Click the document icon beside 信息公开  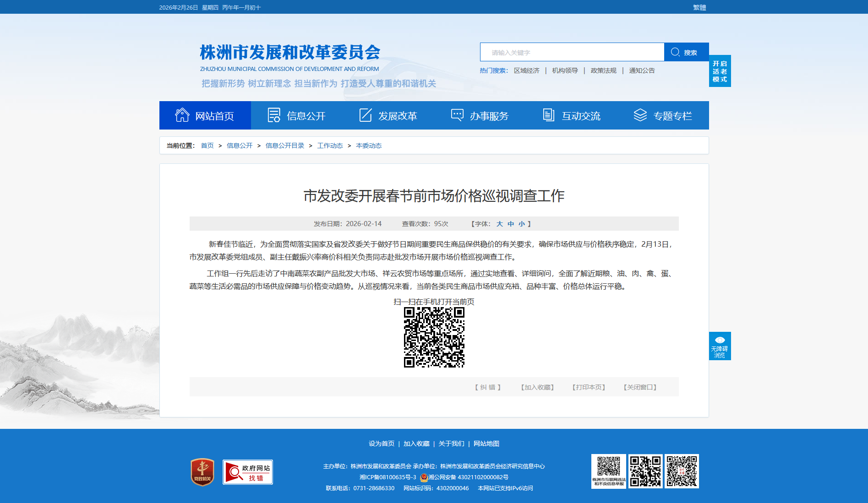tap(274, 115)
